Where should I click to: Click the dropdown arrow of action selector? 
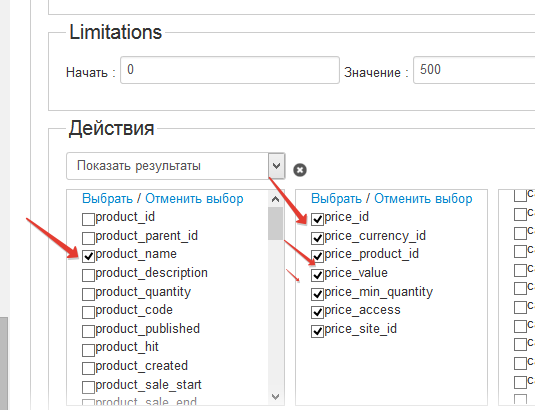[x=277, y=166]
